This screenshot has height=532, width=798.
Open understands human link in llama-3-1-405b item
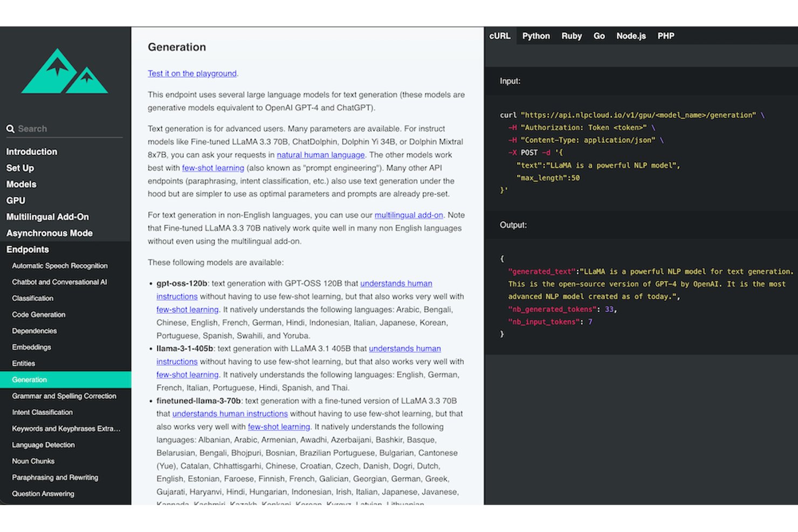[405, 348]
